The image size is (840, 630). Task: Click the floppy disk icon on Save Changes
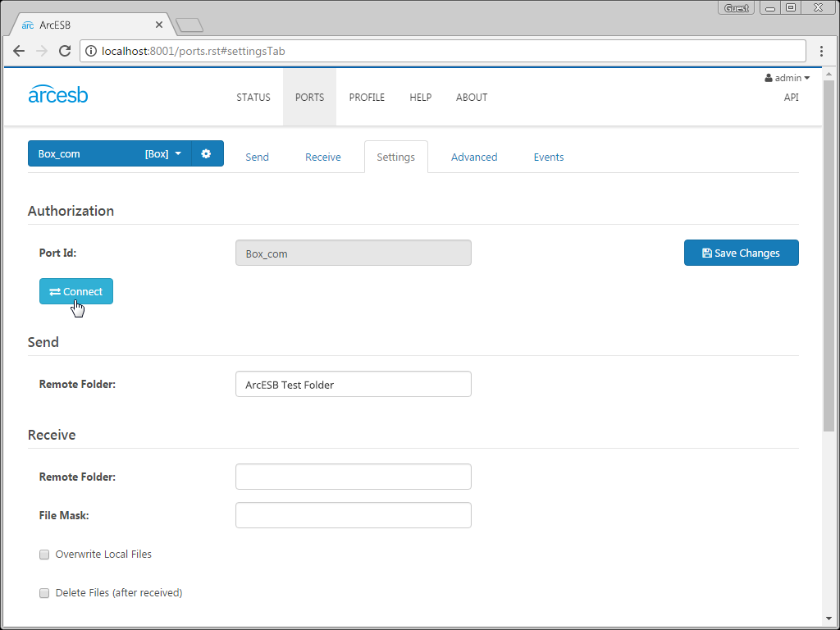[x=706, y=253]
